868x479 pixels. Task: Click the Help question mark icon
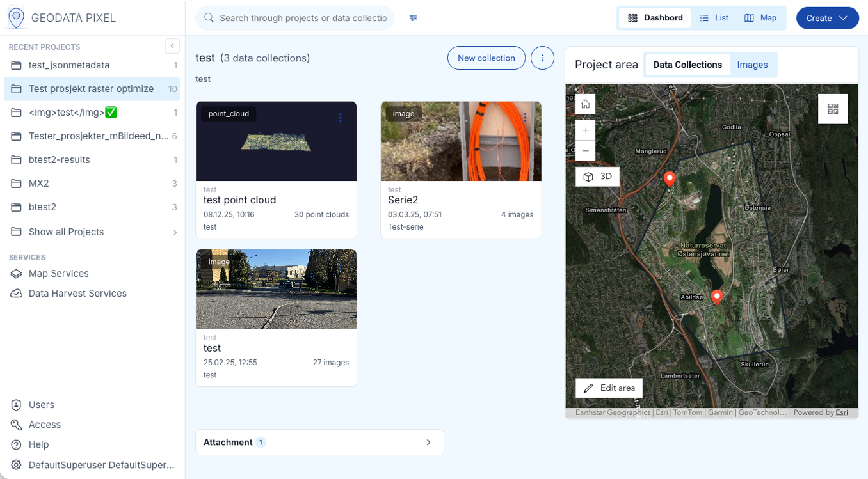click(x=17, y=444)
